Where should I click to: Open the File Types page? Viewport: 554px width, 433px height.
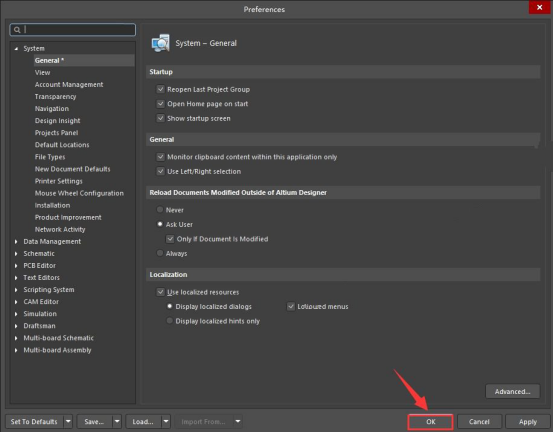50,157
